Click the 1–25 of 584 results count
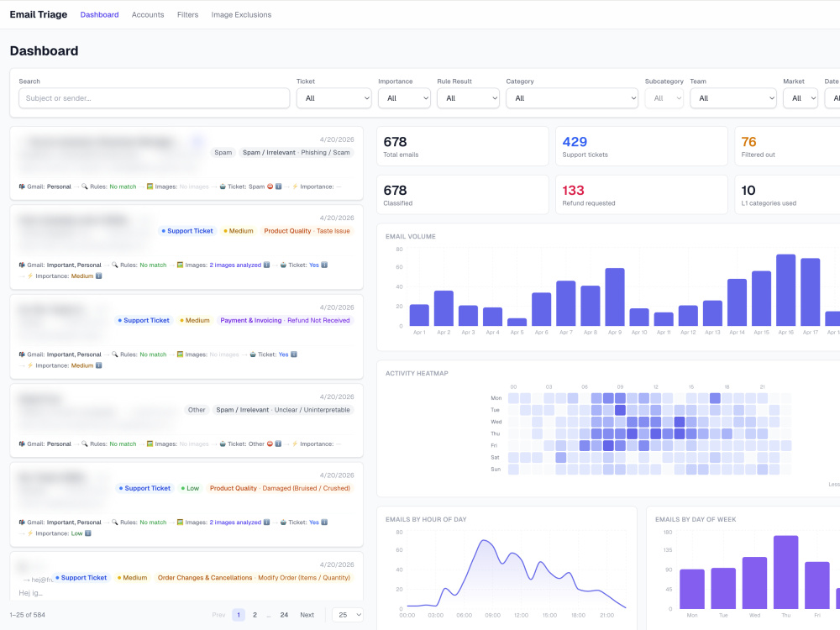Screen dimensions: 840x630 click(x=28, y=615)
